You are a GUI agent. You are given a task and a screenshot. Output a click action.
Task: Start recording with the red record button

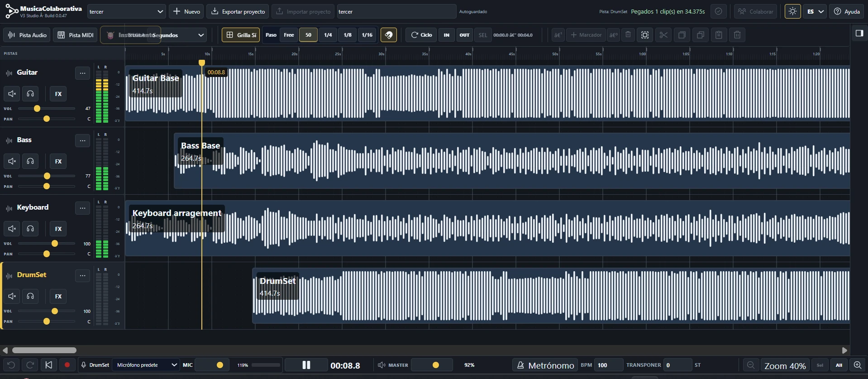click(x=67, y=365)
